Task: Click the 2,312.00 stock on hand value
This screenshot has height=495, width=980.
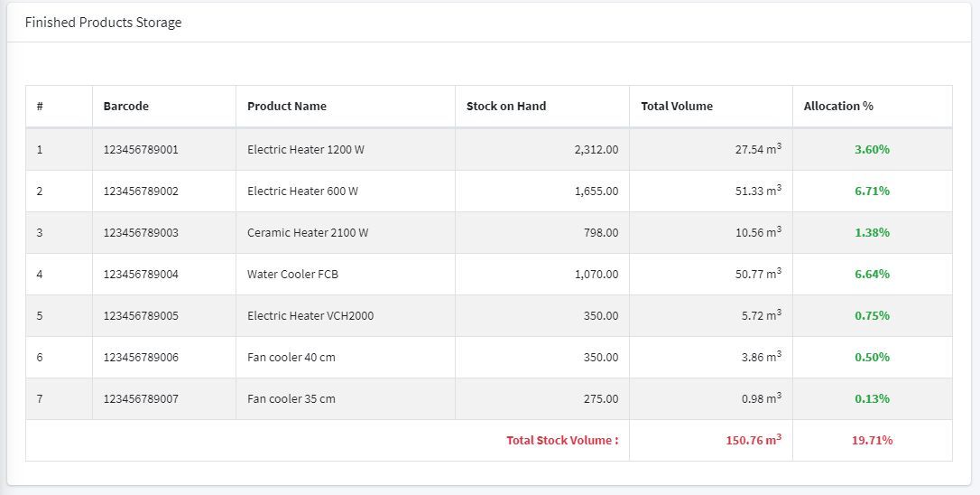Action: [x=596, y=150]
